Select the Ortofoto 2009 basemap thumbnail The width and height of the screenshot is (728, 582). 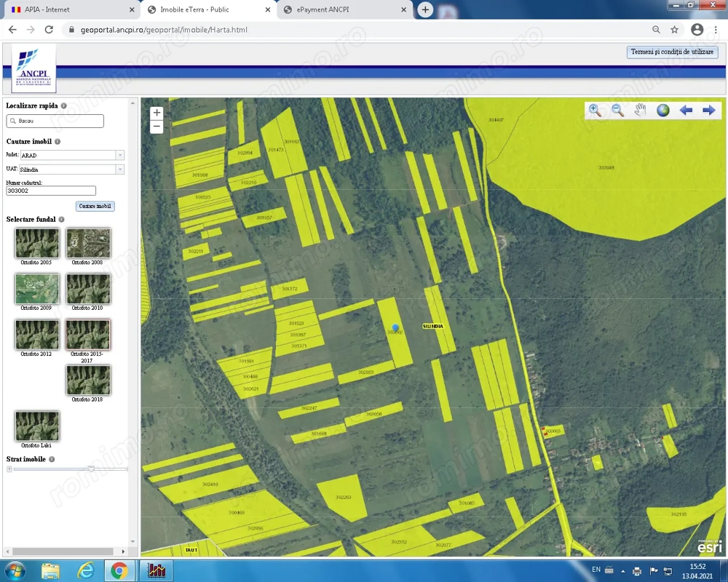[x=37, y=289]
